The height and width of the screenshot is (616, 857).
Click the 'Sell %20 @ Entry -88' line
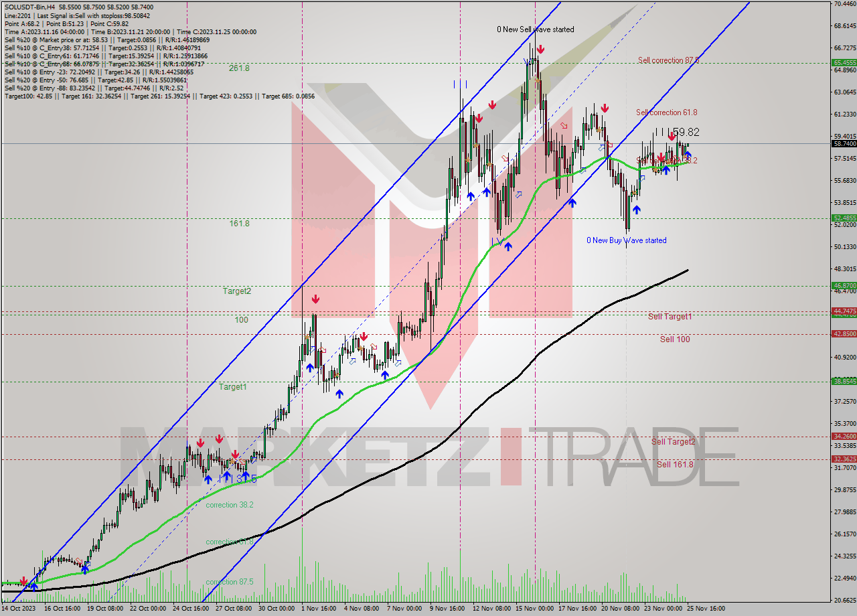pyautogui.click(x=94, y=88)
